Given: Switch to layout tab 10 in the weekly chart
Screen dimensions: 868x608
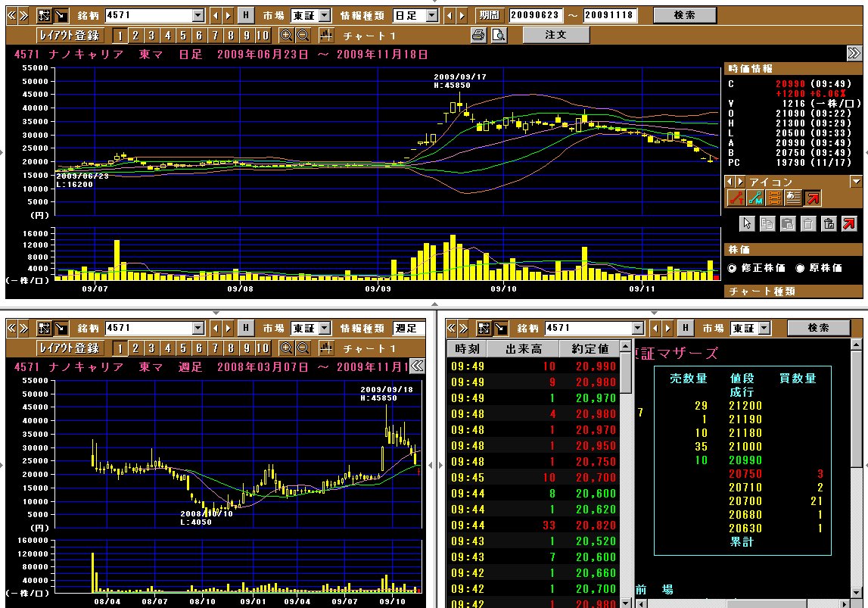Looking at the screenshot, I should tap(262, 348).
